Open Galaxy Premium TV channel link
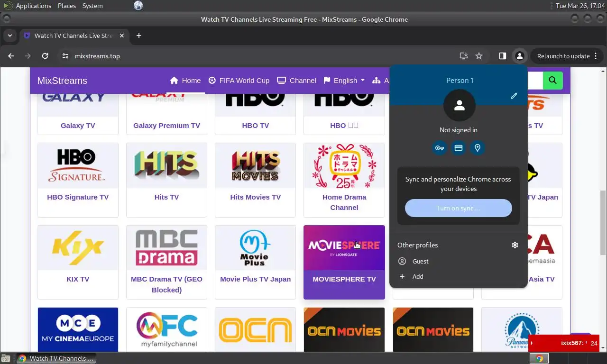 pos(166,126)
